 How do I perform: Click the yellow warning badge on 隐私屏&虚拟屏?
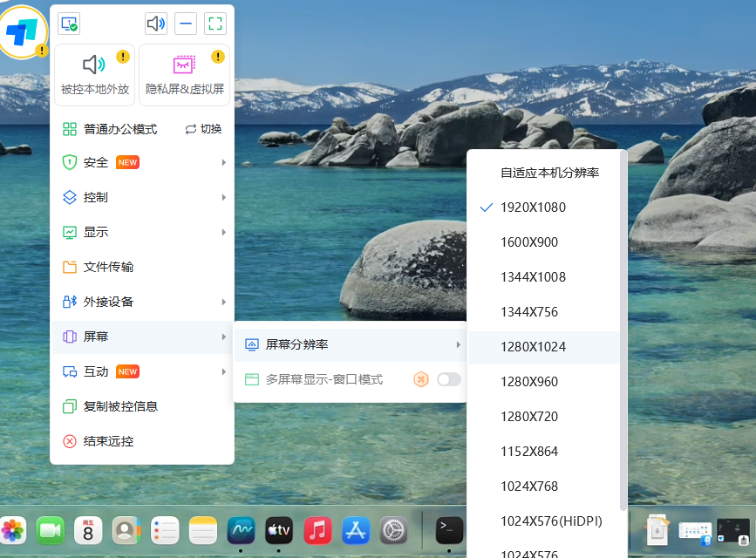click(x=218, y=57)
